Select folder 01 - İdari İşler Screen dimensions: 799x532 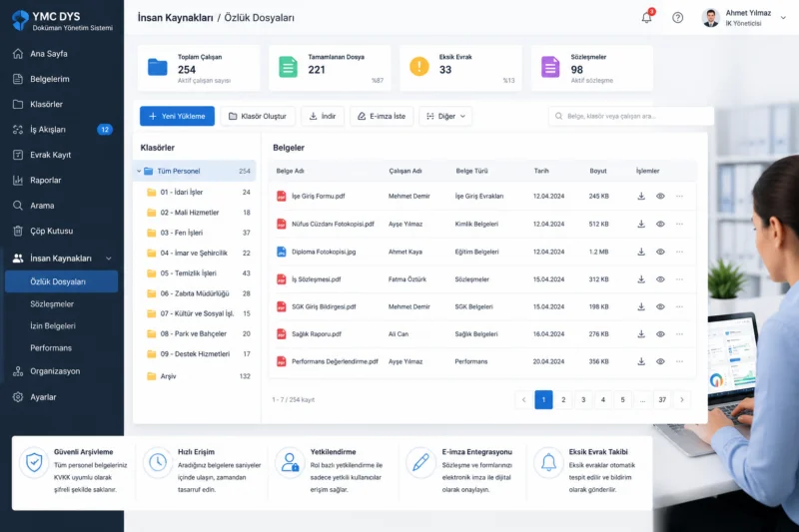click(x=197, y=192)
